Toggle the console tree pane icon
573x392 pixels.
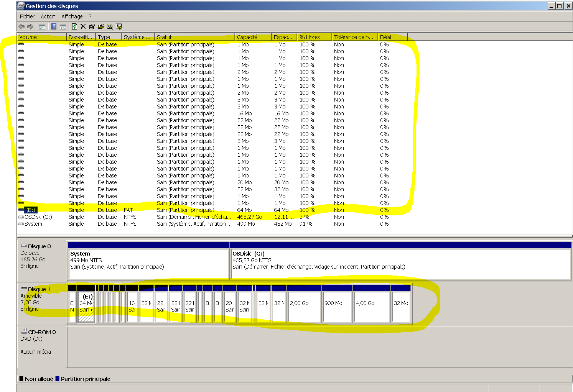[42, 26]
